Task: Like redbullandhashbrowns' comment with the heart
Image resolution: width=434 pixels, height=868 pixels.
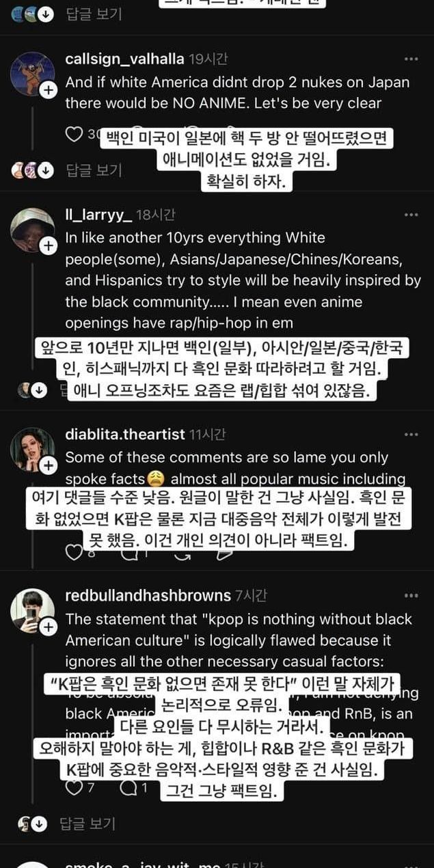Action: tap(74, 787)
